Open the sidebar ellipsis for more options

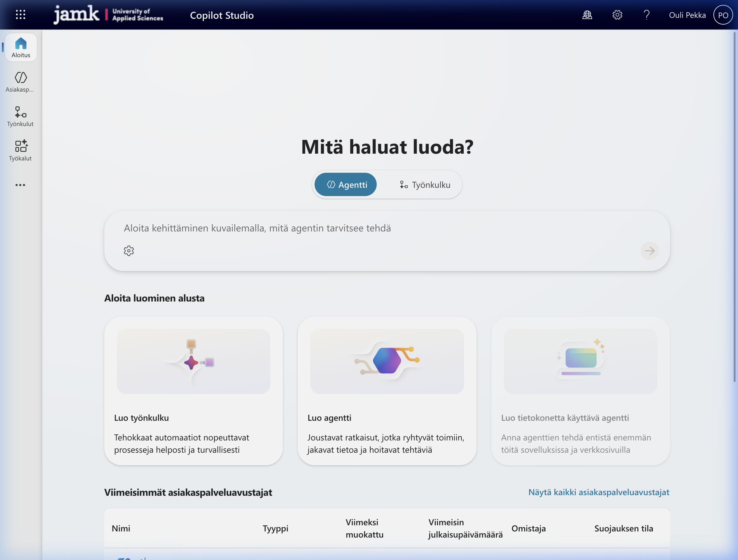pyautogui.click(x=21, y=185)
